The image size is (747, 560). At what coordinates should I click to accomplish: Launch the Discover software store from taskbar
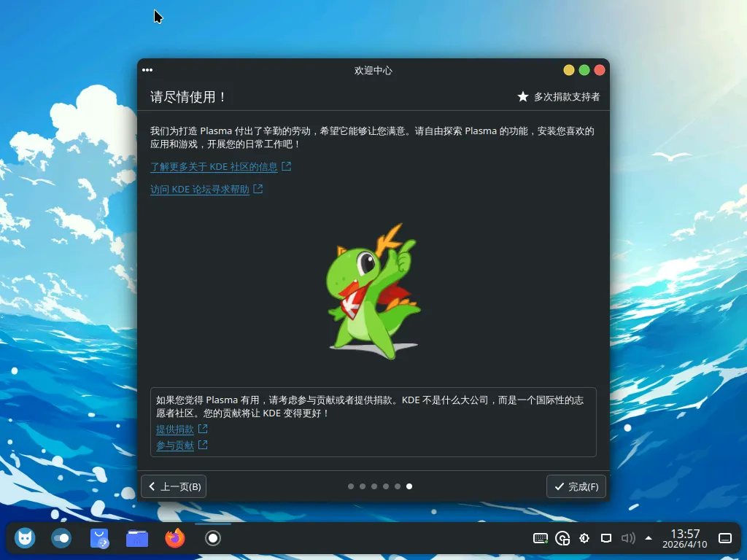99,538
